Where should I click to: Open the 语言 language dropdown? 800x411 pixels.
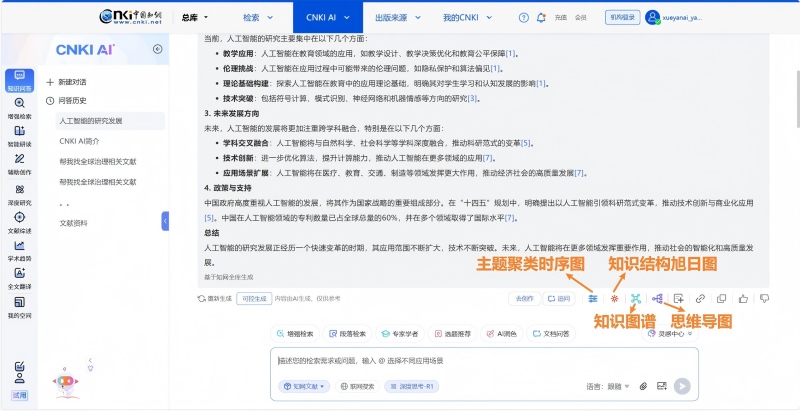610,385
